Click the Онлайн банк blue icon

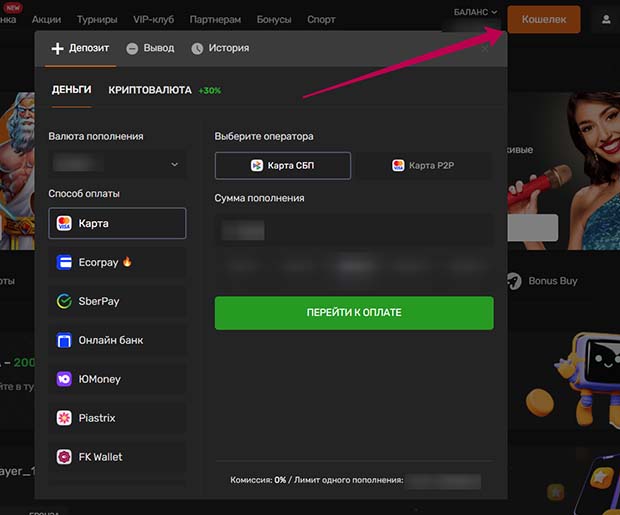64,340
